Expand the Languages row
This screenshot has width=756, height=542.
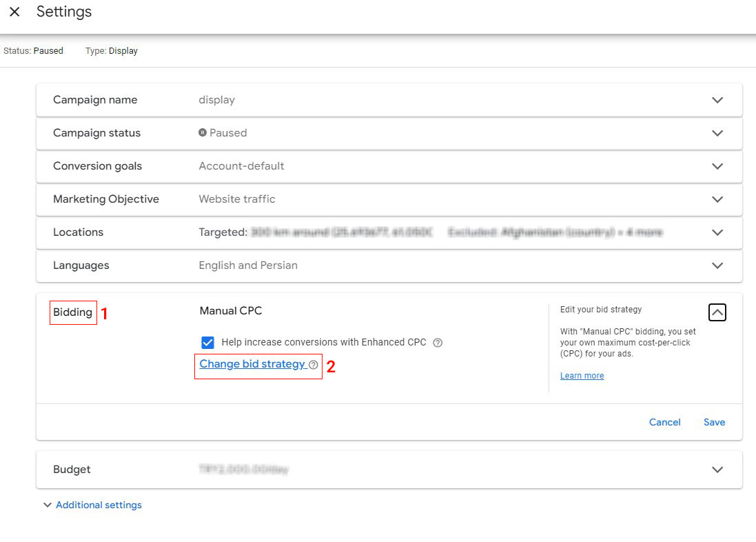coord(717,265)
